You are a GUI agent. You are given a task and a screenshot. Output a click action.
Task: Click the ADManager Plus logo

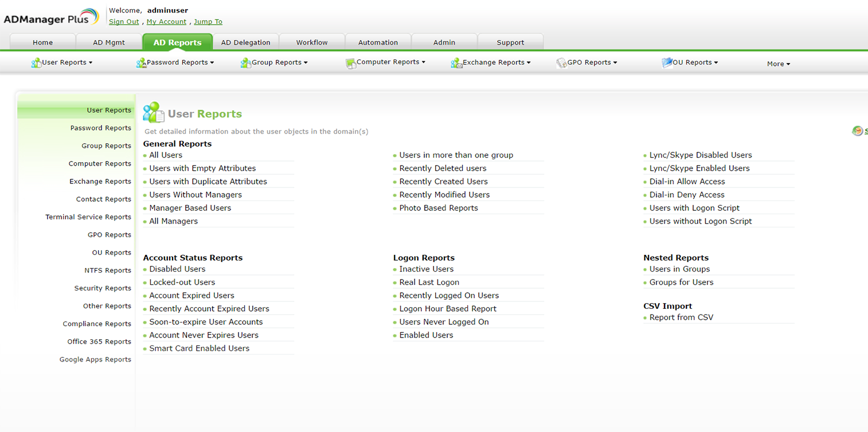(x=51, y=17)
